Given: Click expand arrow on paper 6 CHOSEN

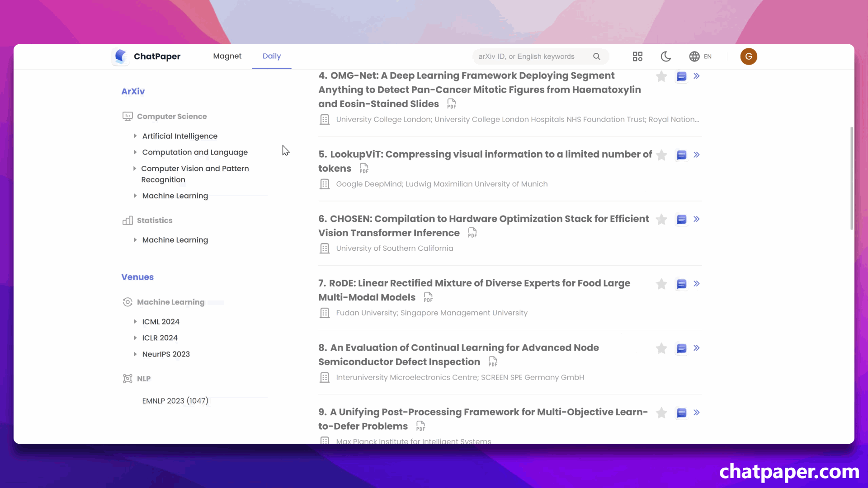Looking at the screenshot, I should tap(696, 219).
